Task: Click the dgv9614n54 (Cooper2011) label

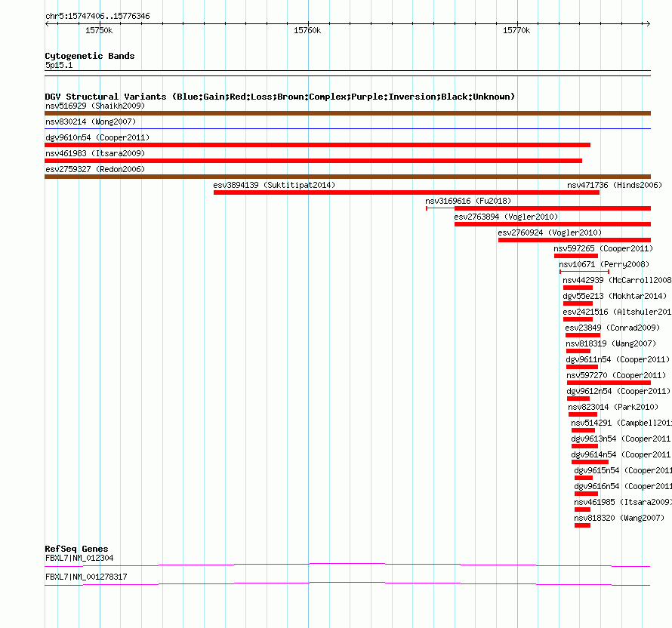Action: (x=621, y=454)
